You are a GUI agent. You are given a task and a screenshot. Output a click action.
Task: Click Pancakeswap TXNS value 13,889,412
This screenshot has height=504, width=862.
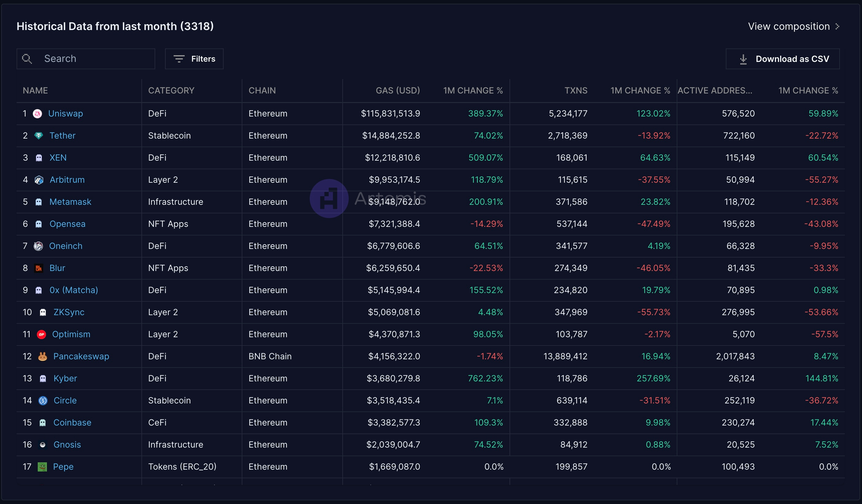coord(565,356)
